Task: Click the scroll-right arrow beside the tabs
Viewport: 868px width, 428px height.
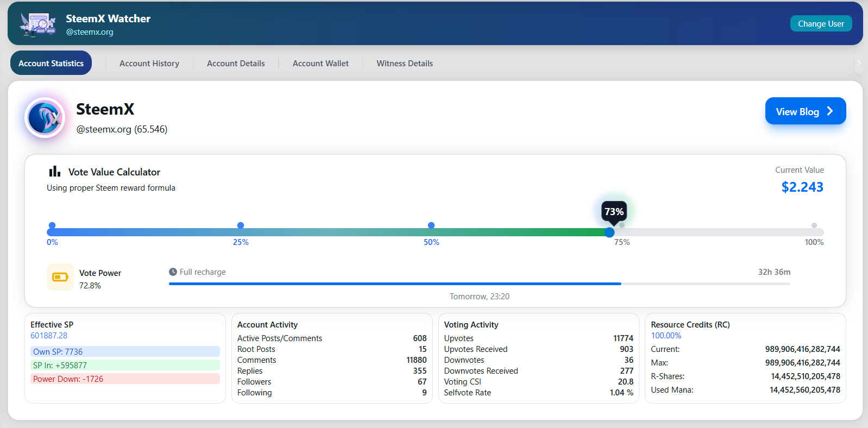Action: click(859, 63)
